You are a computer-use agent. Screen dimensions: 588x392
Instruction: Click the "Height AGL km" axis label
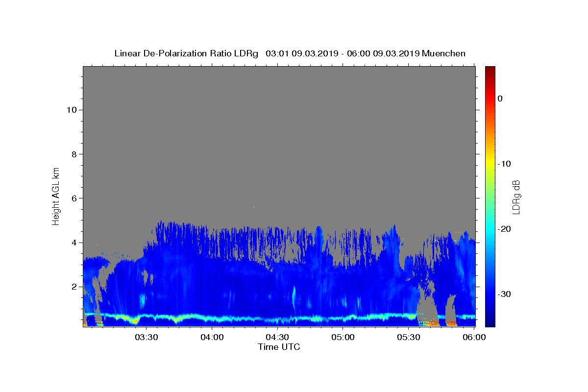(x=56, y=196)
